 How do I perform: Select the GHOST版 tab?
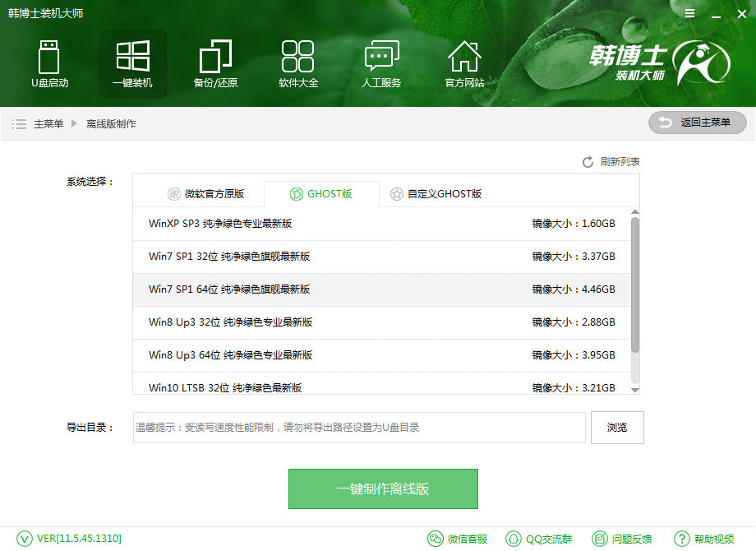(x=320, y=193)
